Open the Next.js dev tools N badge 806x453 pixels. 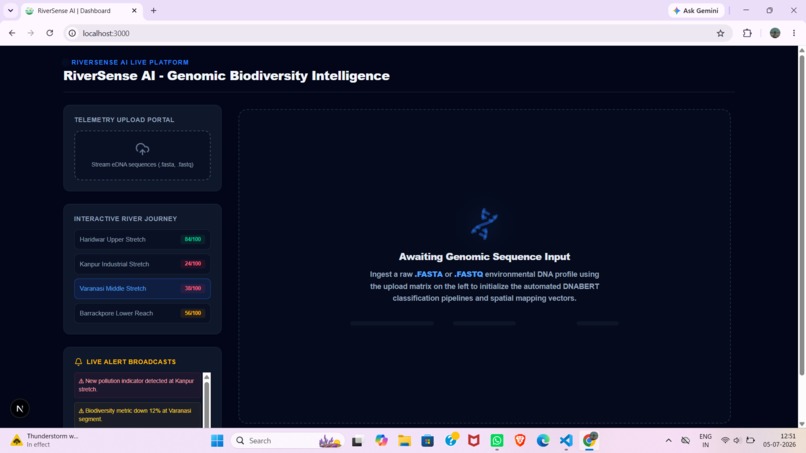coord(20,409)
